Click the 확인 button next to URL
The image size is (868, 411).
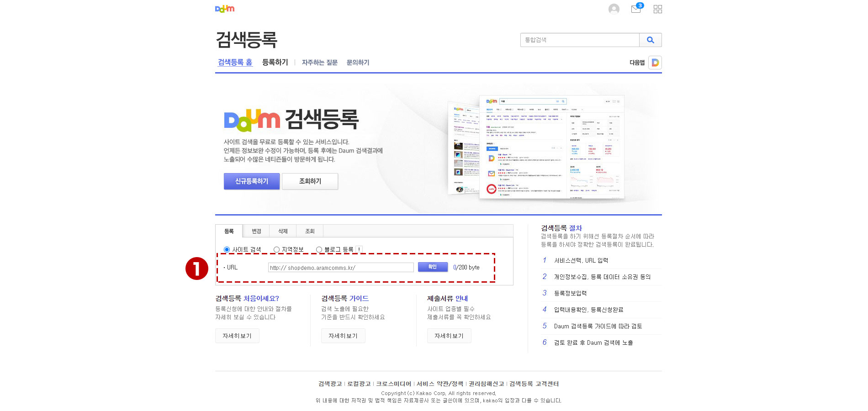click(433, 267)
